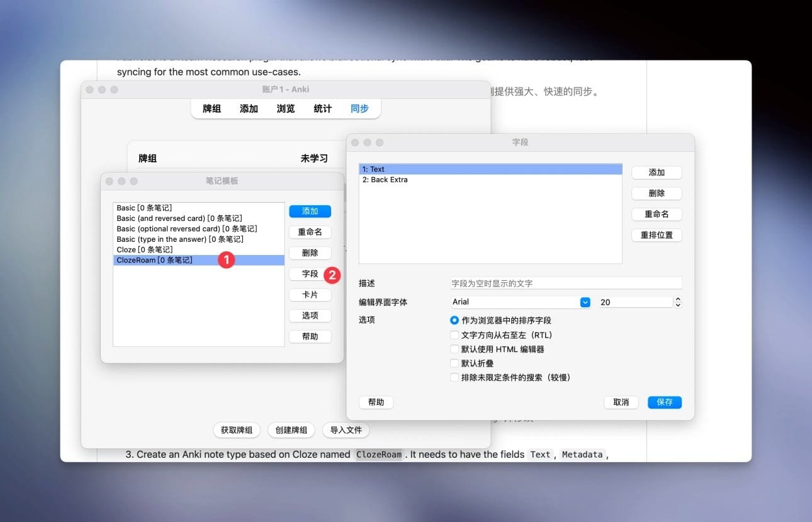Click 重排位置 to reposition field

pos(657,235)
